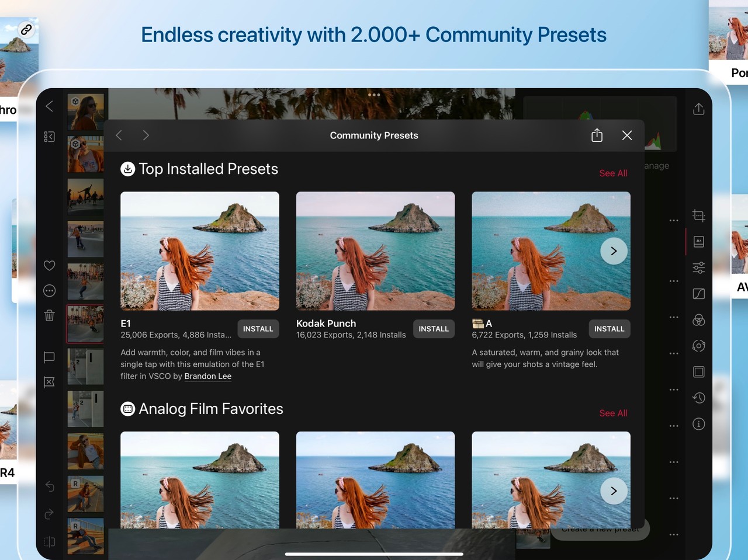Click the Analog Film Favorites heading
This screenshot has width=748, height=560.
pyautogui.click(x=211, y=409)
